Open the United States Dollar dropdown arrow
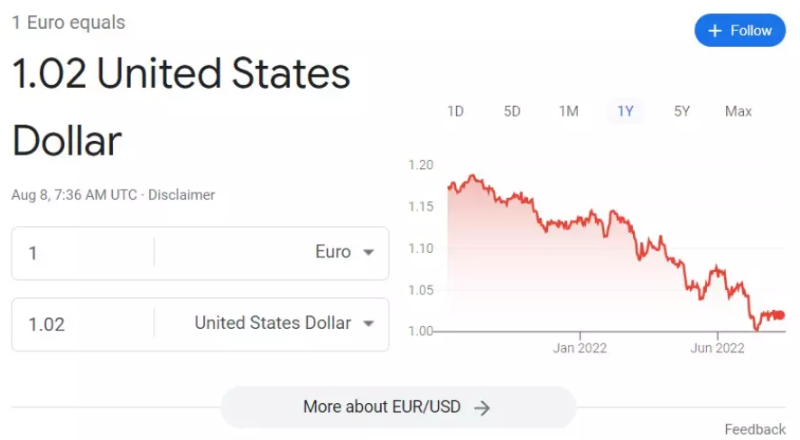800x440 pixels. 369,324
